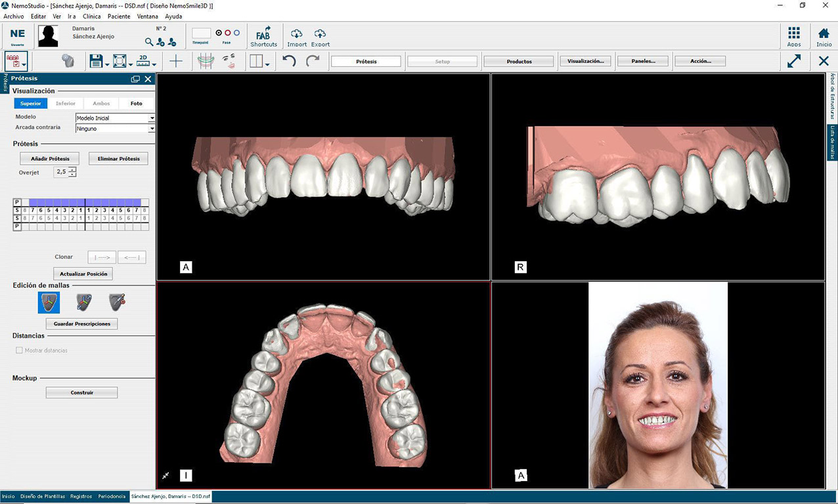Image resolution: width=838 pixels, height=504 pixels.
Task: Click the diagonal expand fullscreen arrow icon
Action: [794, 61]
